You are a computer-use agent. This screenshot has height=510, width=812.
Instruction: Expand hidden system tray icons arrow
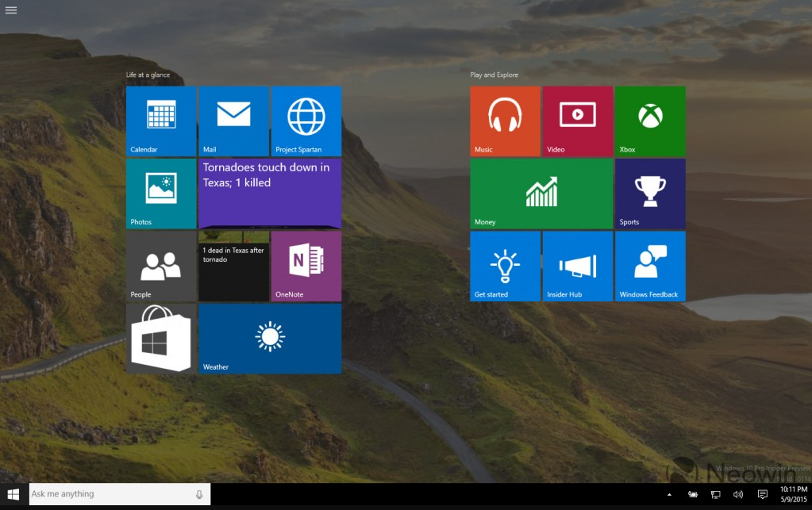pos(669,494)
